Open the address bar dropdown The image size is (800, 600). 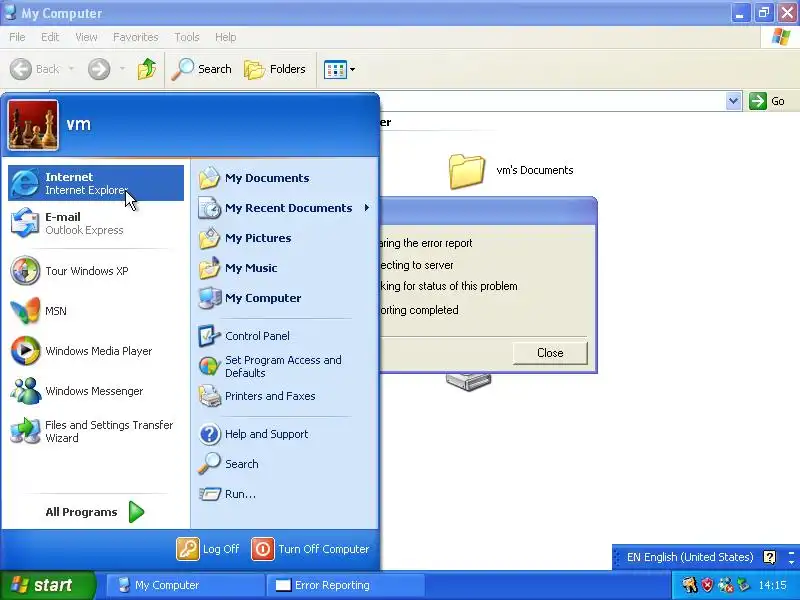(x=733, y=101)
